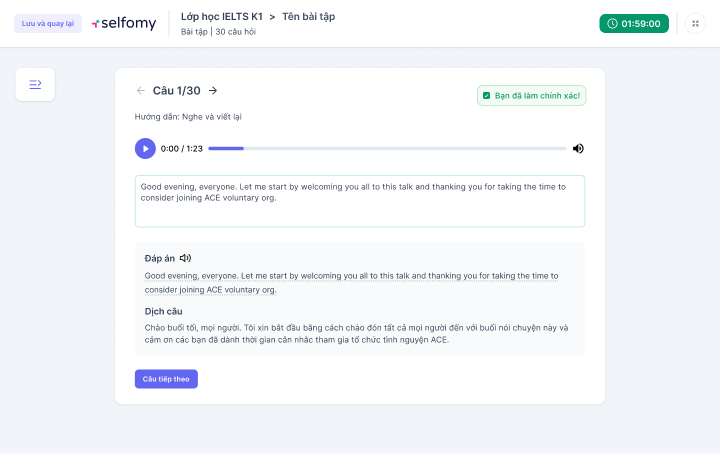Open the sidebar question list menu icon
720x454 pixels.
[x=35, y=85]
